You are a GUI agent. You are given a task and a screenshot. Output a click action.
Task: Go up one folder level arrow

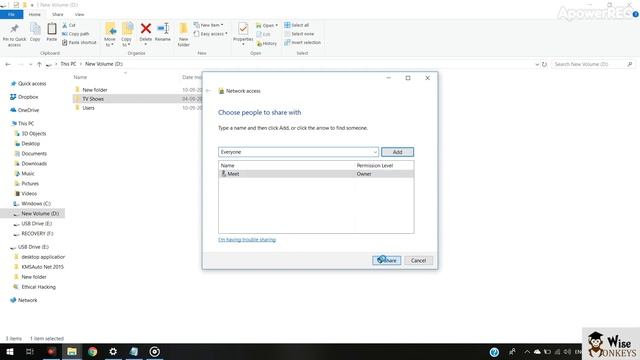pos(39,64)
